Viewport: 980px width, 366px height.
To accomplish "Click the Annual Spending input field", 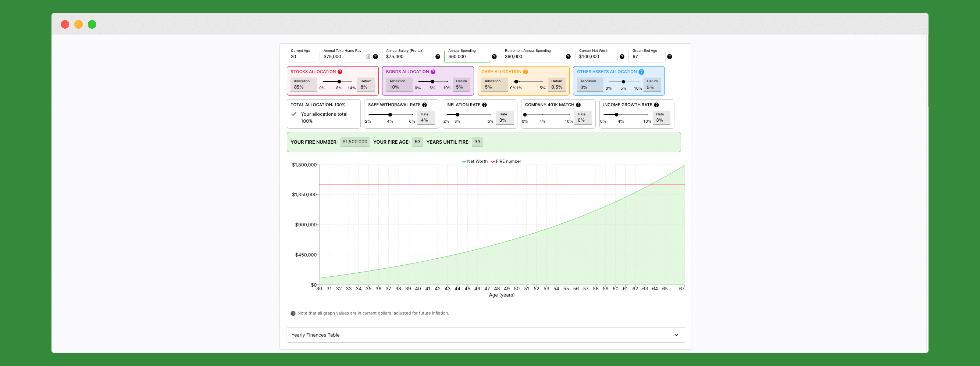I will 467,57.
